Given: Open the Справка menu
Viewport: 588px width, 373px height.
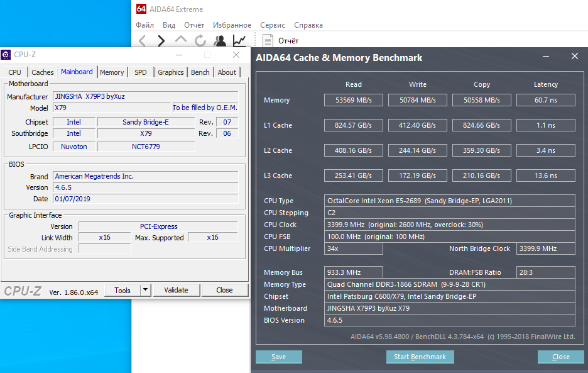Looking at the screenshot, I should (308, 25).
